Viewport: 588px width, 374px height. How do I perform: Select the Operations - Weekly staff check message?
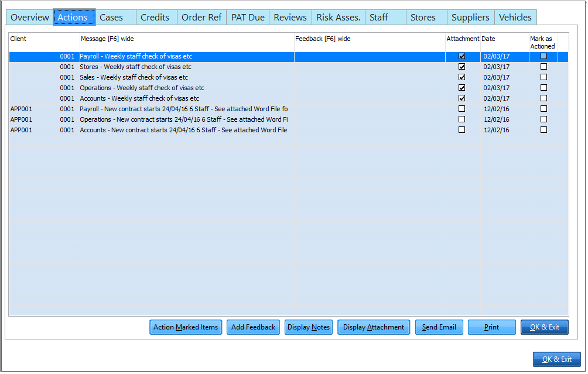point(142,88)
